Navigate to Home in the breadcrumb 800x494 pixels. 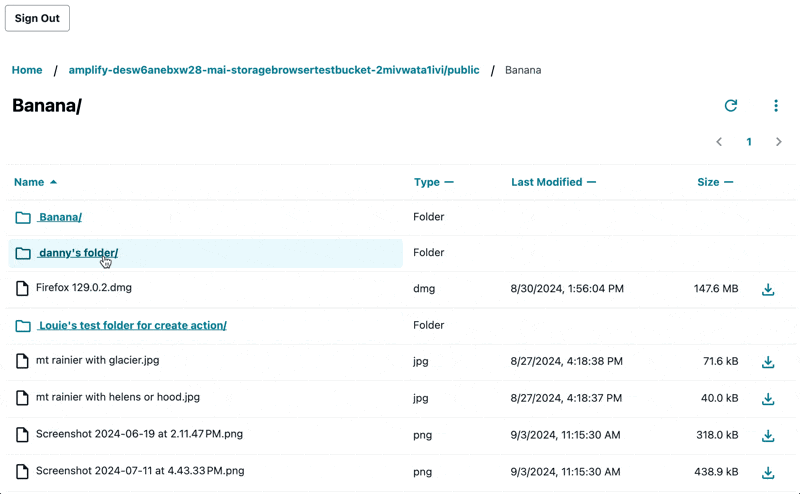[x=27, y=70]
